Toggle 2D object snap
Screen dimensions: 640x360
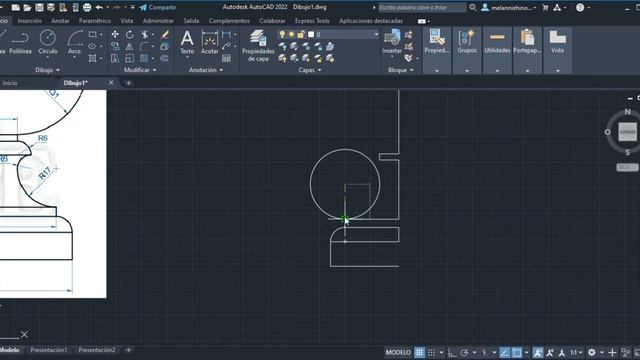[517, 352]
